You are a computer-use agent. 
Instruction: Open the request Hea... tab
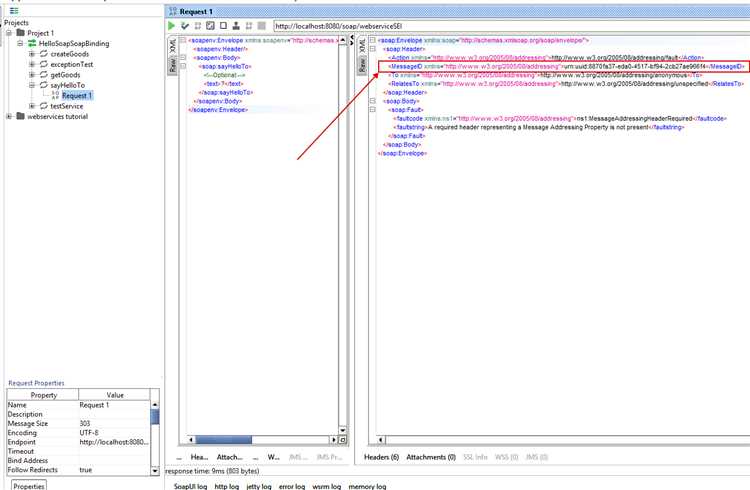coord(199,457)
